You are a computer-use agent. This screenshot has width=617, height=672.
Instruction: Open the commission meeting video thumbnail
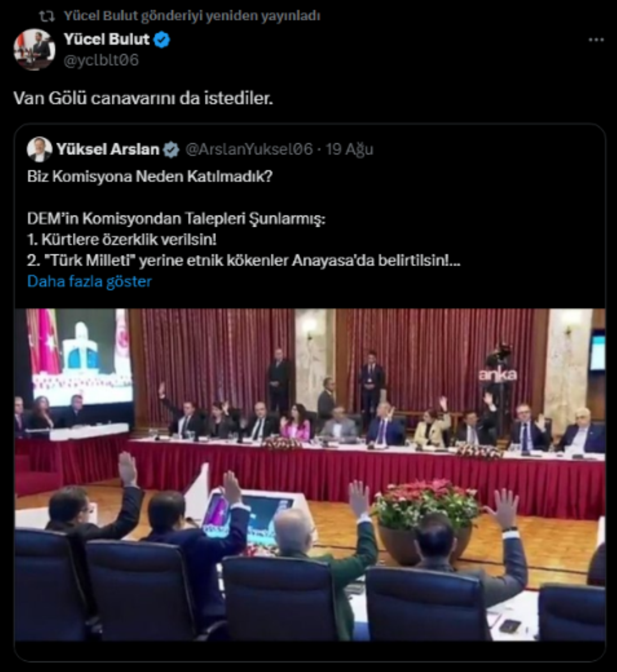click(310, 475)
